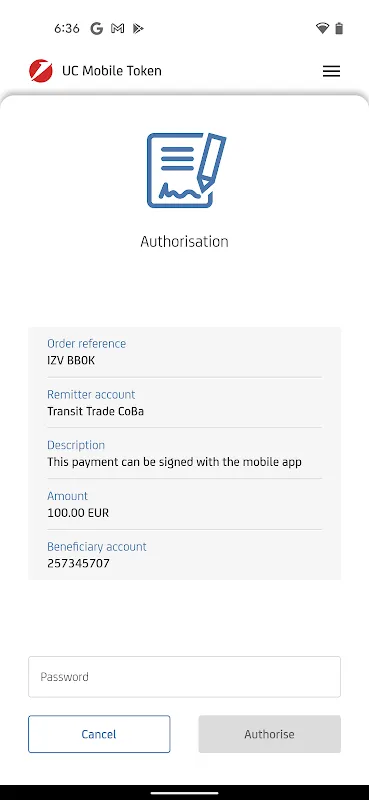Tap the battery status icon

coord(339,29)
